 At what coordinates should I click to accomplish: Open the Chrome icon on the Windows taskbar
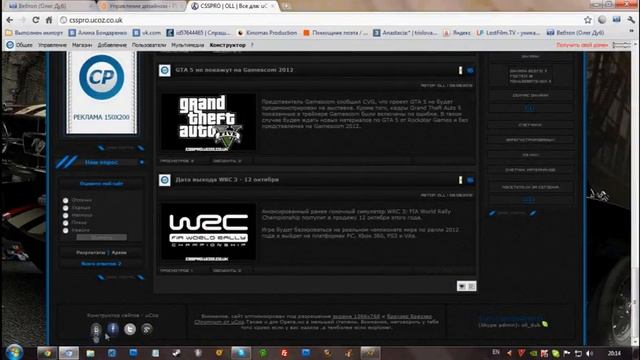coord(47,353)
